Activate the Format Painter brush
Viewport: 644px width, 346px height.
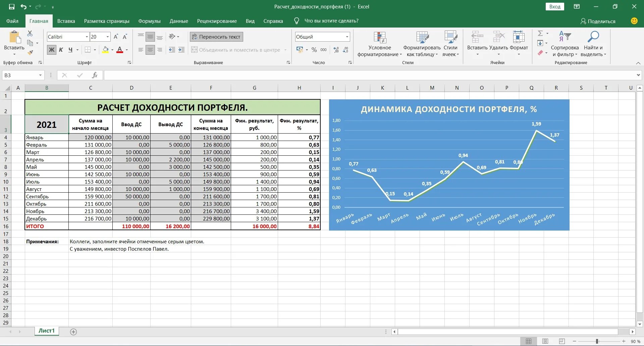[x=30, y=52]
